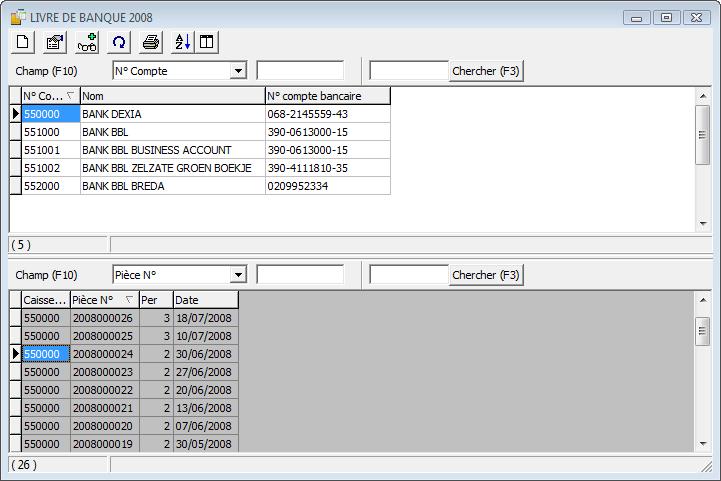Click the columns layout toolbar icon

click(206, 42)
